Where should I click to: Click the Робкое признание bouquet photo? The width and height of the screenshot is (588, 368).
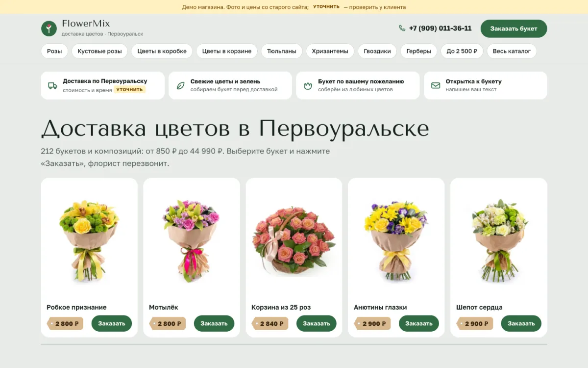tap(89, 240)
